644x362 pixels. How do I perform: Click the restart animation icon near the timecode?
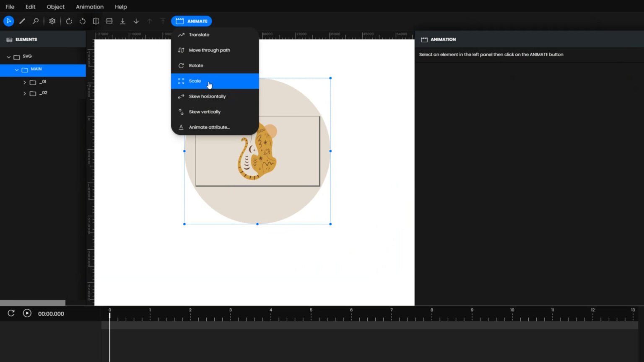[x=10, y=313]
